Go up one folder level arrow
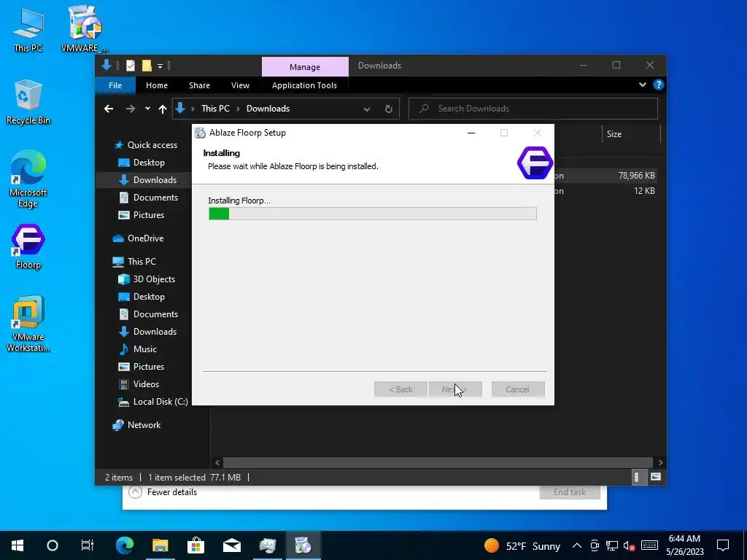Screen dimensions: 747x560 pos(163,109)
